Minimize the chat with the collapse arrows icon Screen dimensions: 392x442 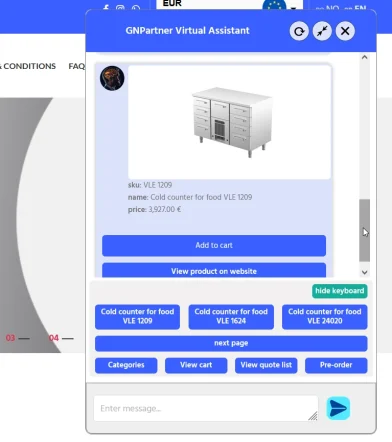pyautogui.click(x=322, y=31)
